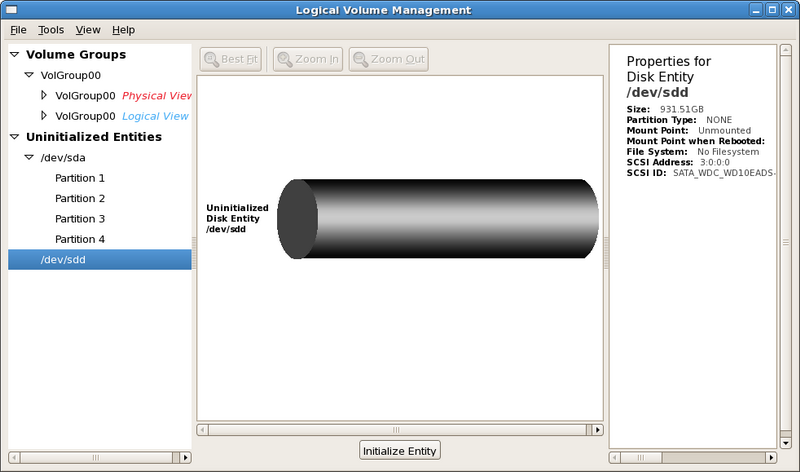Select the /dev/sdd disk cylinder graphic
The width and height of the screenshot is (800, 472).
(438, 219)
